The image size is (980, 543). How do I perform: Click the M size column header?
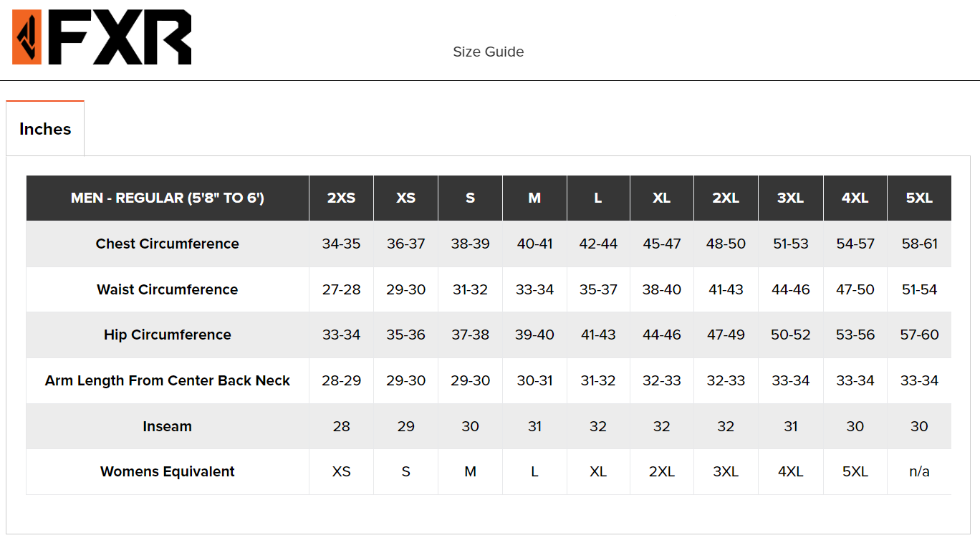tap(534, 198)
